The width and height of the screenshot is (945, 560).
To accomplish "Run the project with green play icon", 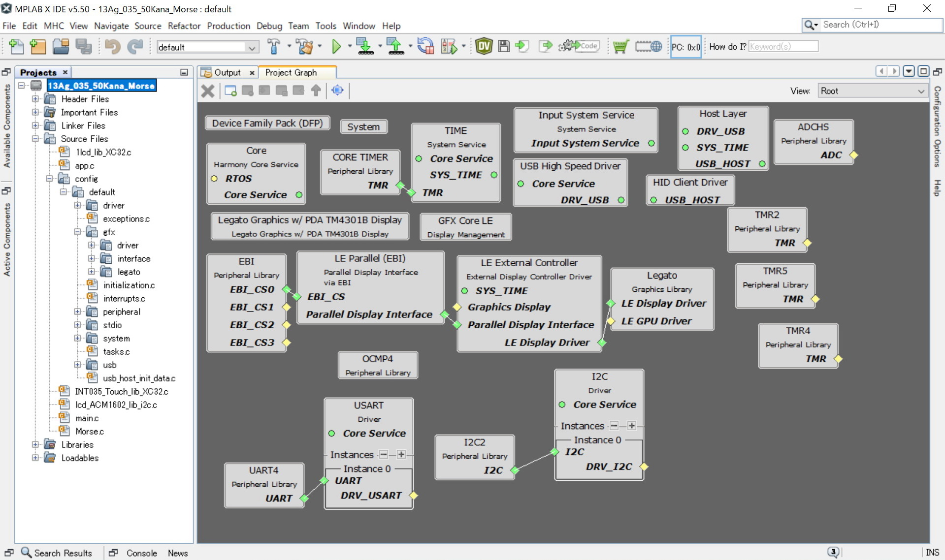I will pyautogui.click(x=336, y=47).
